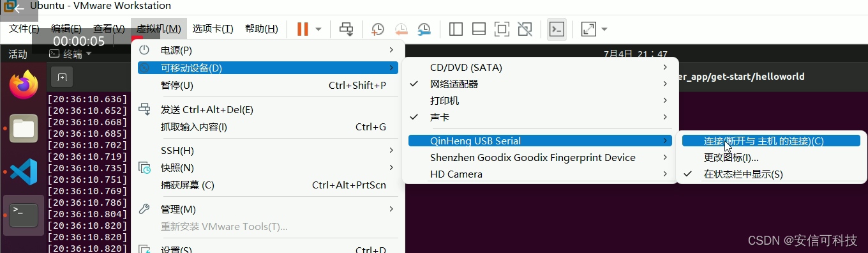Open Firefox from the Ubuntu dock
Viewport: 868px width, 253px height.
(x=24, y=84)
